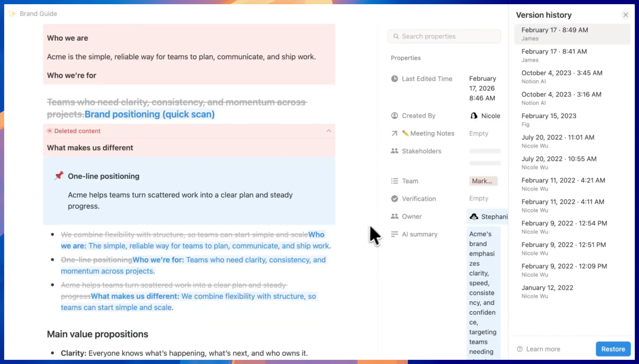Click Stephanie's avatar in Owner
Image resolution: width=639 pixels, height=364 pixels.
[x=474, y=217]
